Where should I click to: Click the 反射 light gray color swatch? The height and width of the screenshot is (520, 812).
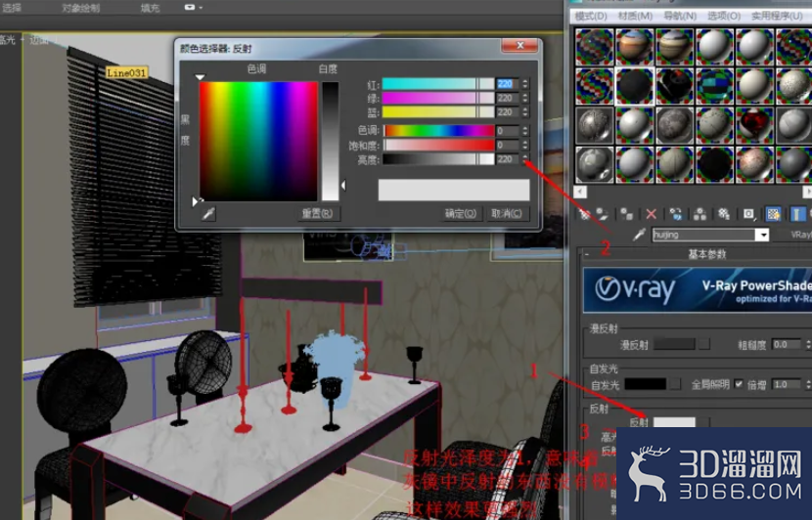click(x=674, y=422)
